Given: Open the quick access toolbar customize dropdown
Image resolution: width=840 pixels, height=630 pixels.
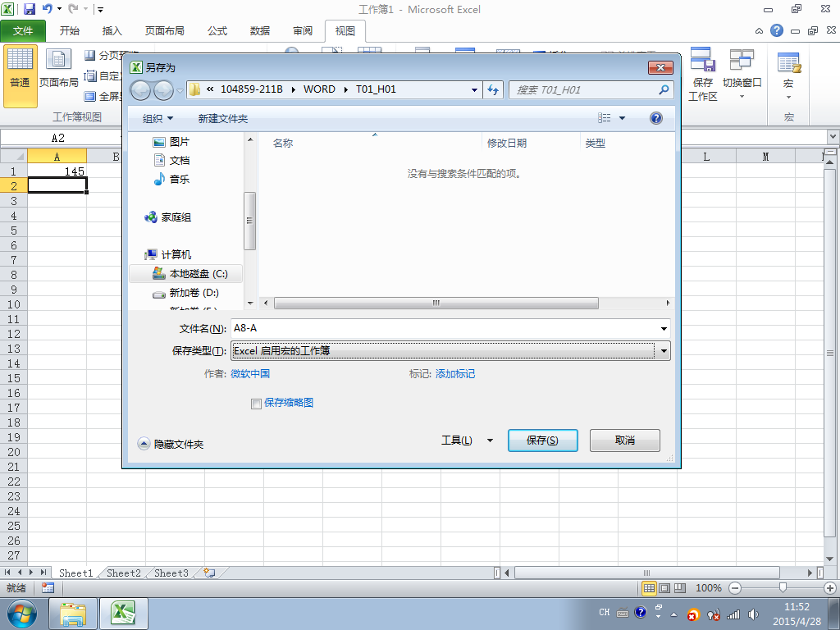Looking at the screenshot, I should pyautogui.click(x=101, y=9).
